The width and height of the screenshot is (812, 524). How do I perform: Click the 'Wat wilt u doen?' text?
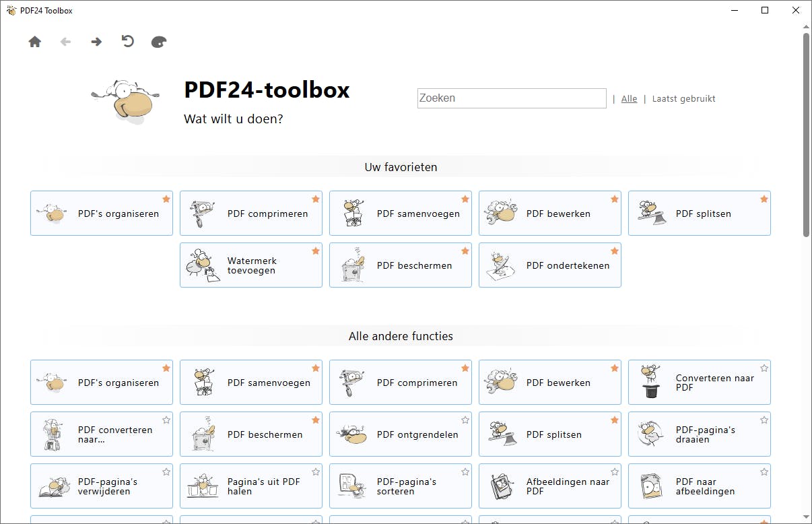click(x=234, y=119)
